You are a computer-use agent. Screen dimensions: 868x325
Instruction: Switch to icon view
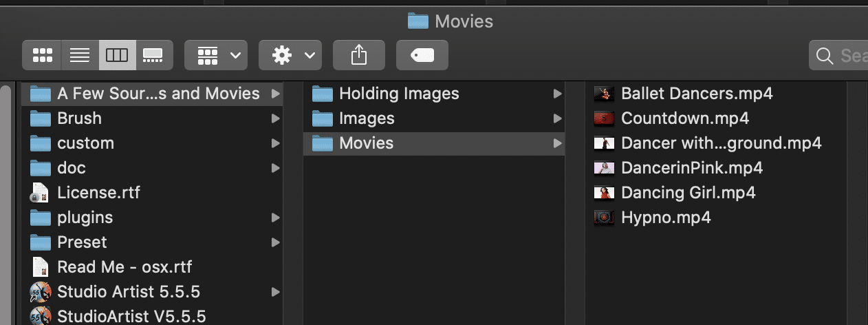click(x=42, y=56)
